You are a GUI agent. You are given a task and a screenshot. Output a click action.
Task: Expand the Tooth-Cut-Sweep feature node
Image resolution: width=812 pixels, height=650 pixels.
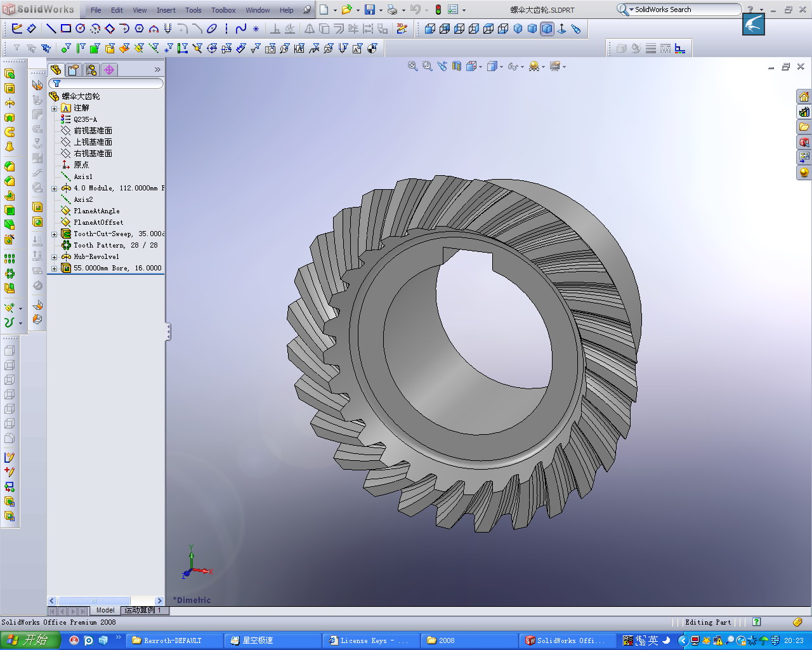click(x=55, y=234)
